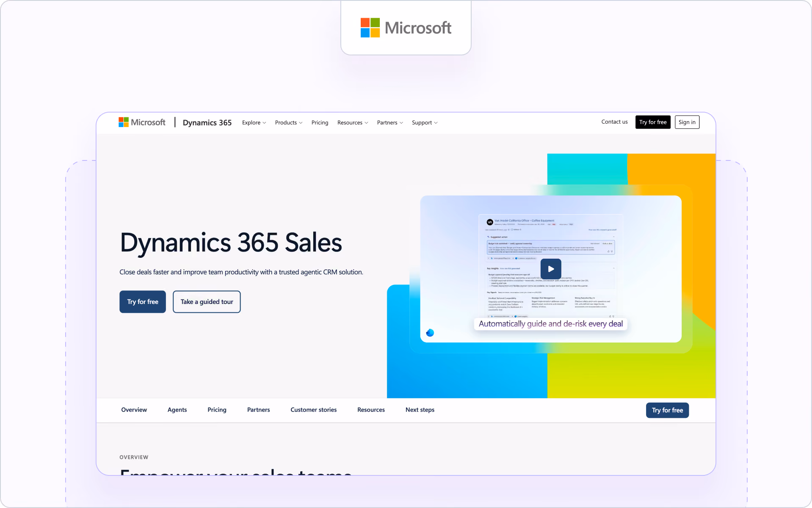
Task: Open the Pricing link in top navigation
Action: coord(320,123)
